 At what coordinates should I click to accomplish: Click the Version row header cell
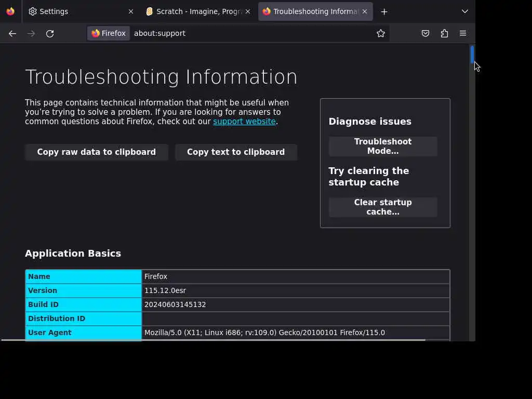[84, 291]
